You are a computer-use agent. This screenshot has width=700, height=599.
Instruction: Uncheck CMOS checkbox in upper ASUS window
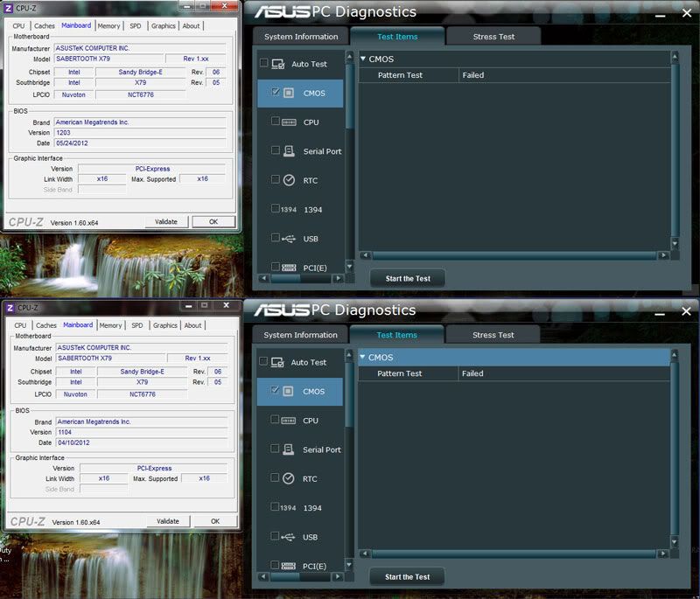click(x=276, y=92)
